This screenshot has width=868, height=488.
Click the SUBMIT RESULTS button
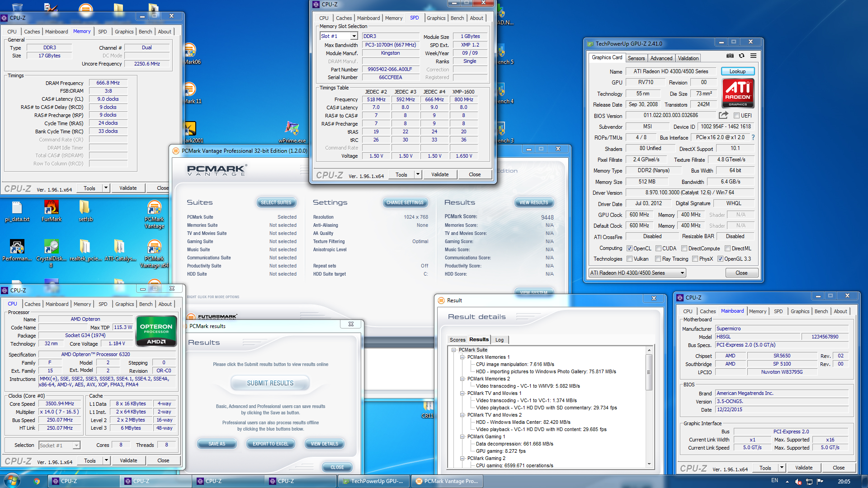pyautogui.click(x=270, y=383)
